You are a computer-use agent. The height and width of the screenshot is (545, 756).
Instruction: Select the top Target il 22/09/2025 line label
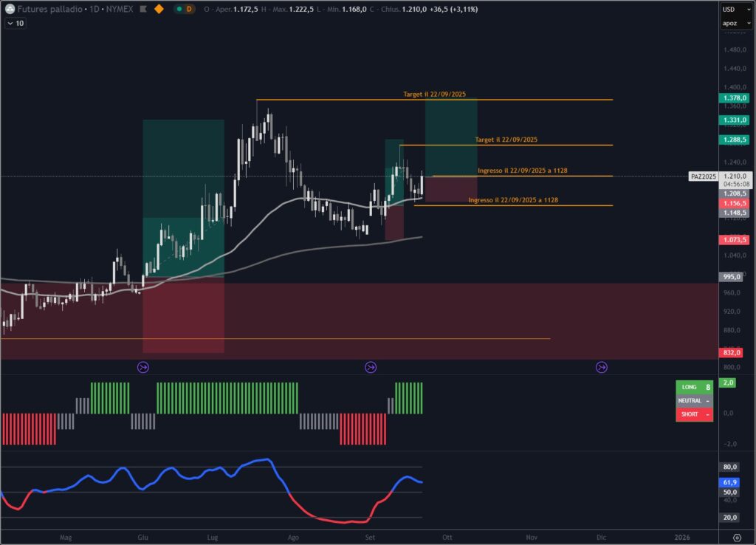coord(434,95)
